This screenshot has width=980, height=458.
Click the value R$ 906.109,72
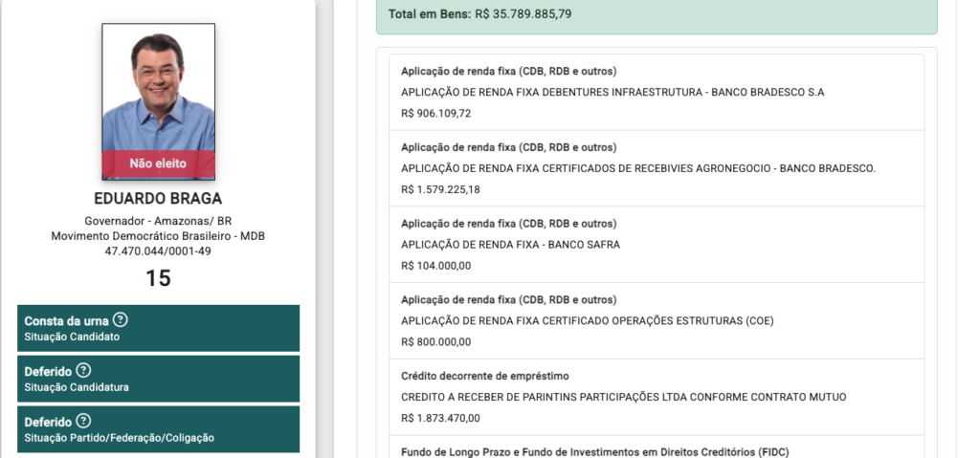(436, 114)
